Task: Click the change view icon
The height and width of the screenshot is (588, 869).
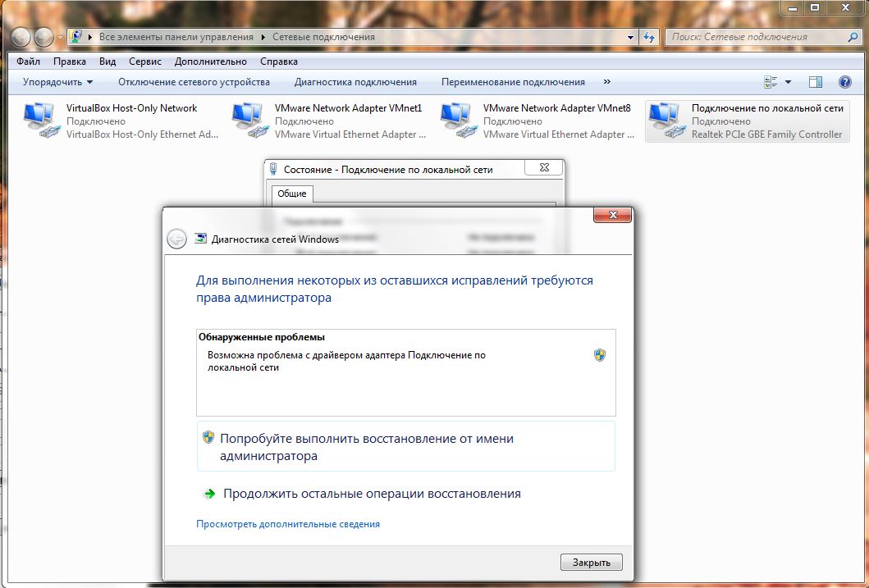Action: pyautogui.click(x=771, y=83)
